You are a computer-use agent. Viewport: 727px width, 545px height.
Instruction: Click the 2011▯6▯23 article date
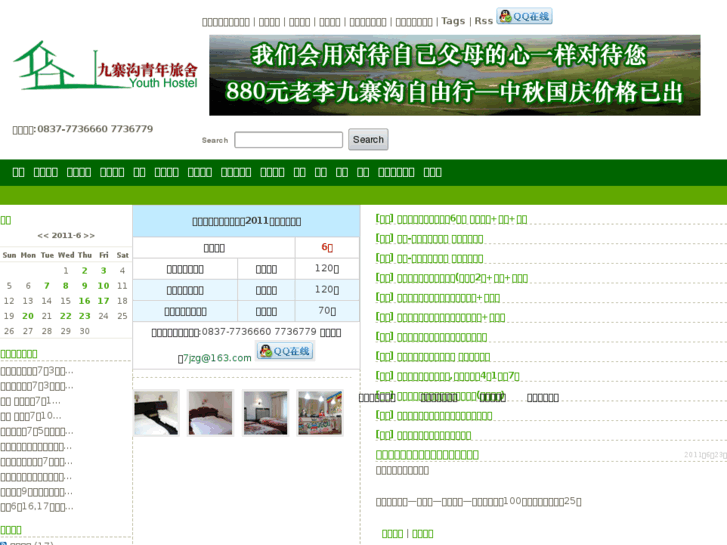(x=705, y=455)
